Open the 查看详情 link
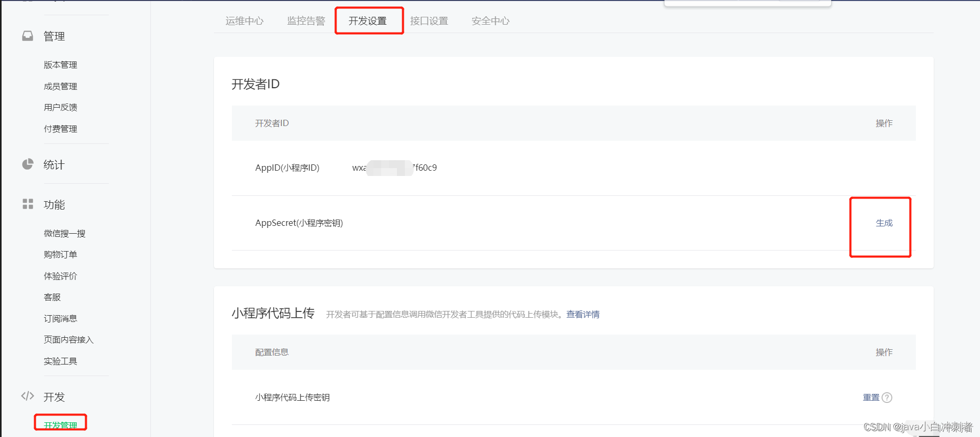This screenshot has width=980, height=437. click(583, 314)
